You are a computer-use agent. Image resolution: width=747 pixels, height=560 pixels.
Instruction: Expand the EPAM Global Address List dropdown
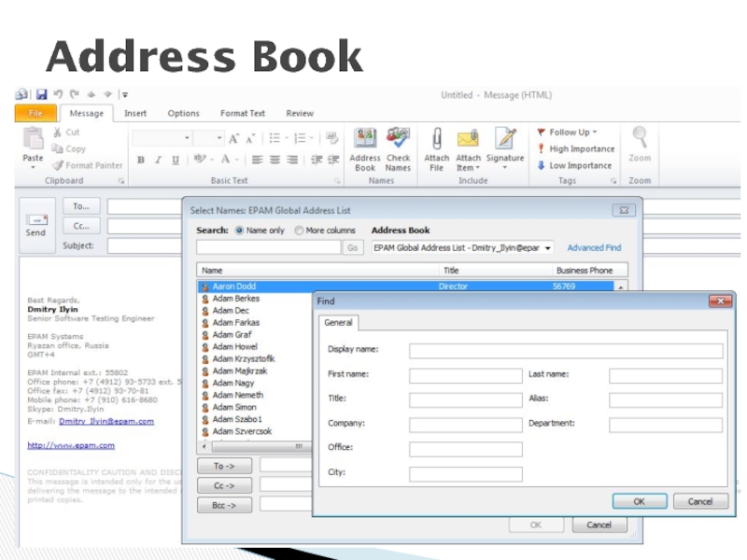point(547,248)
